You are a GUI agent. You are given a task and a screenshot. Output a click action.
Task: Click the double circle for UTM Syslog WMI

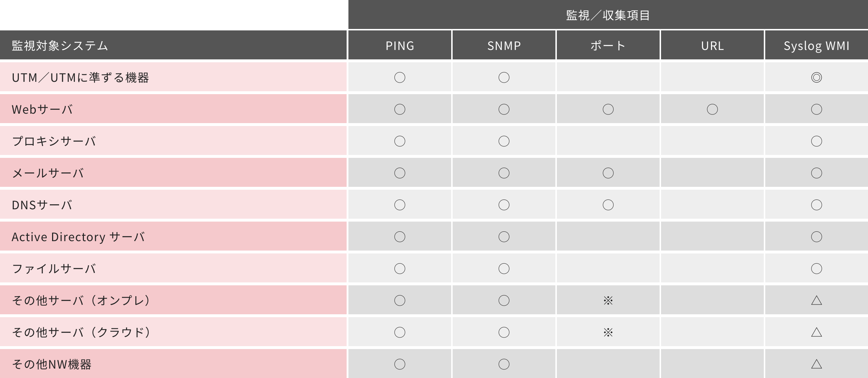816,77
